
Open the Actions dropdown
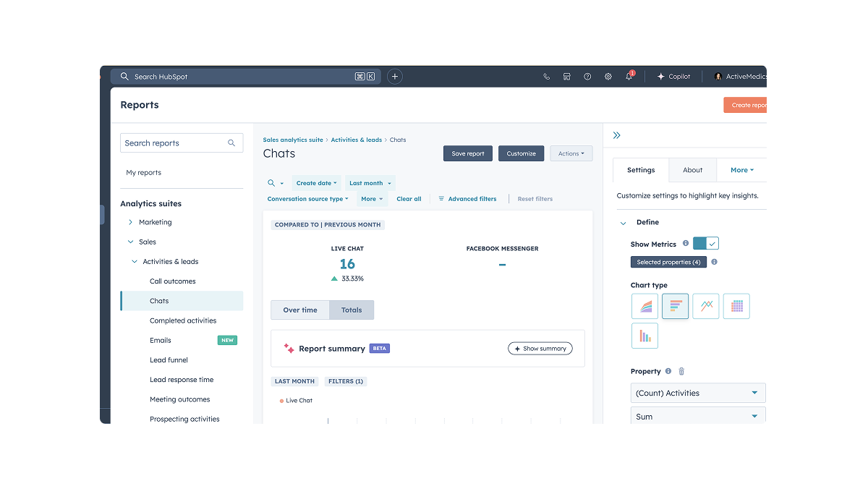coord(571,153)
